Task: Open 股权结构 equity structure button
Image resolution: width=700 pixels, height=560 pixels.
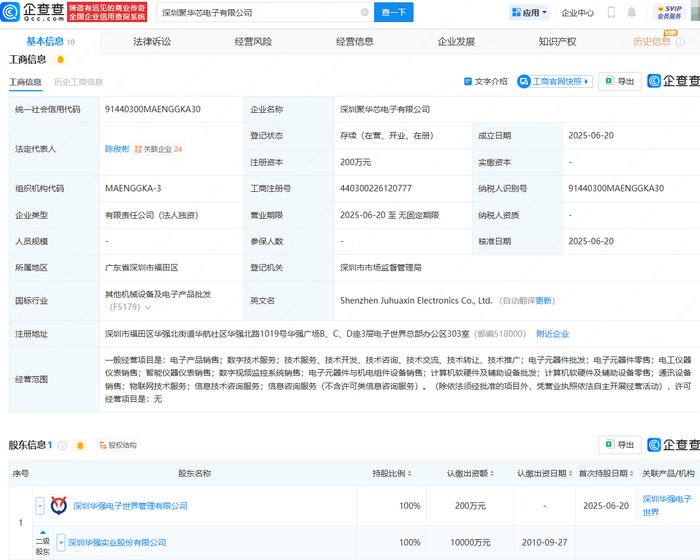Action: pyautogui.click(x=118, y=445)
